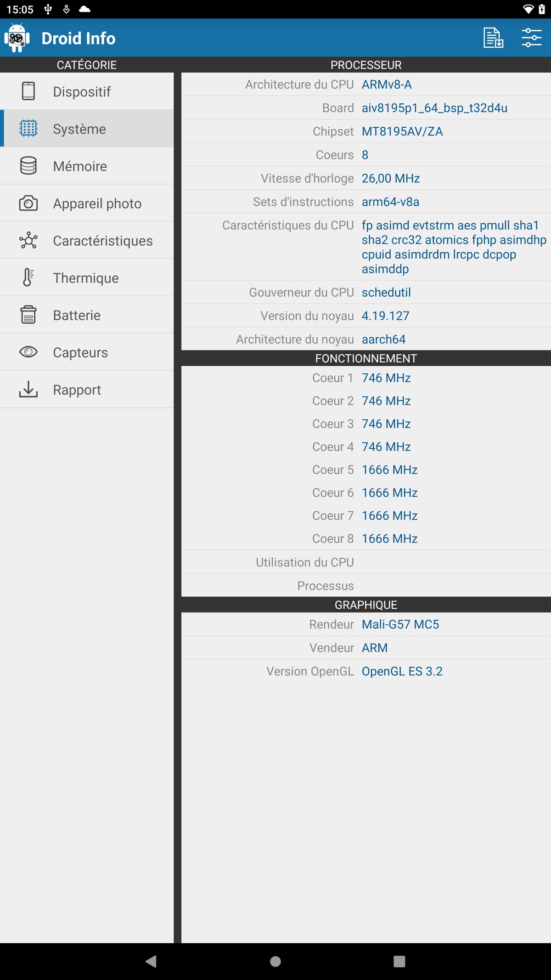The width and height of the screenshot is (551, 980).
Task: Open the Mémoire category label
Action: tap(80, 166)
